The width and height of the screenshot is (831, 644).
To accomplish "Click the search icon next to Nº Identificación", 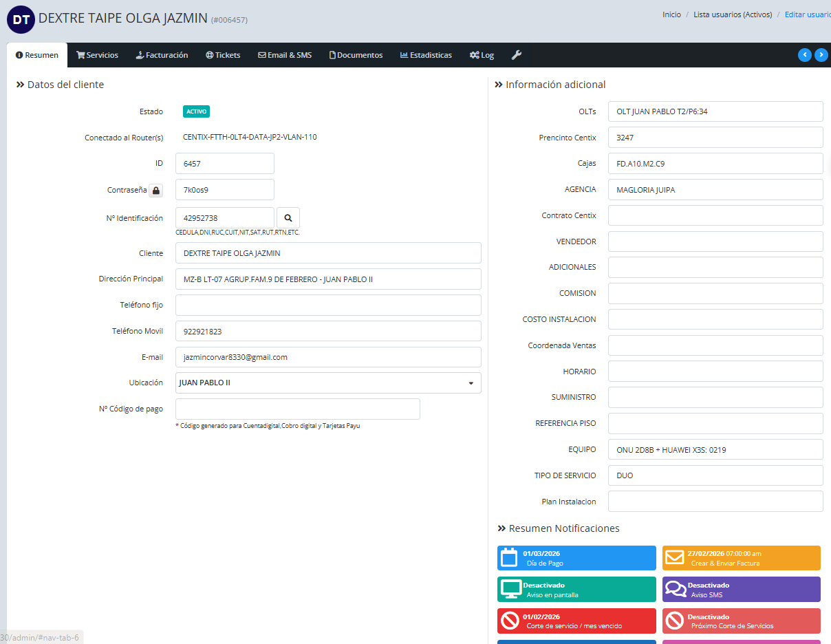I will pyautogui.click(x=288, y=217).
